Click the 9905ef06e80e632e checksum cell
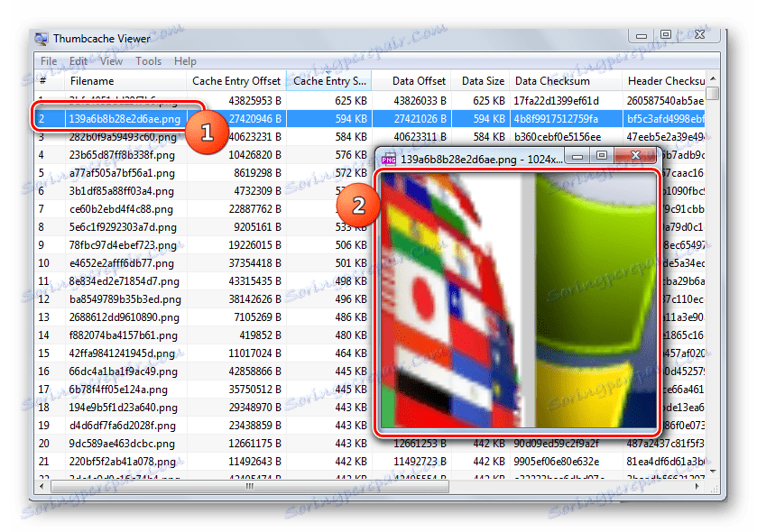The image size is (757, 532). [556, 462]
